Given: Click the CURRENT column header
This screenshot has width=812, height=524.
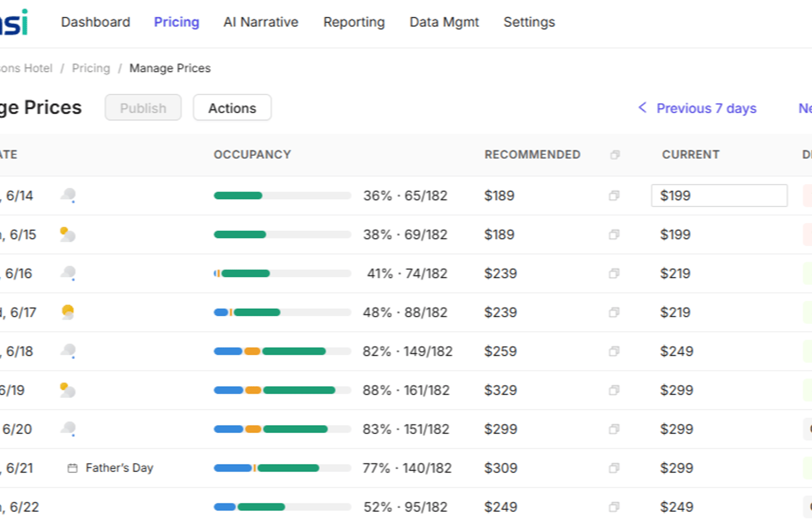Looking at the screenshot, I should [x=691, y=155].
